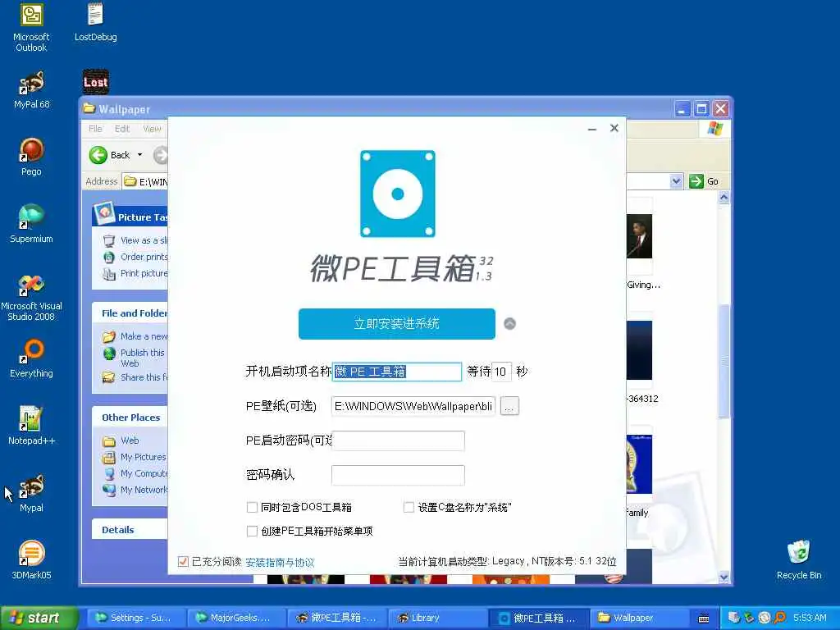The image size is (840, 630).
Task: Click the PE boot password field
Action: (x=398, y=441)
